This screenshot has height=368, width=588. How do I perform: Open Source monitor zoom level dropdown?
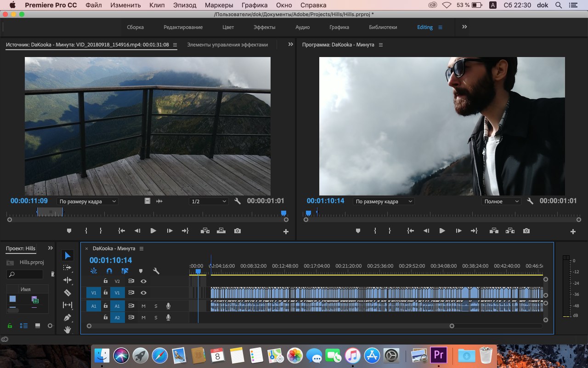(87, 201)
